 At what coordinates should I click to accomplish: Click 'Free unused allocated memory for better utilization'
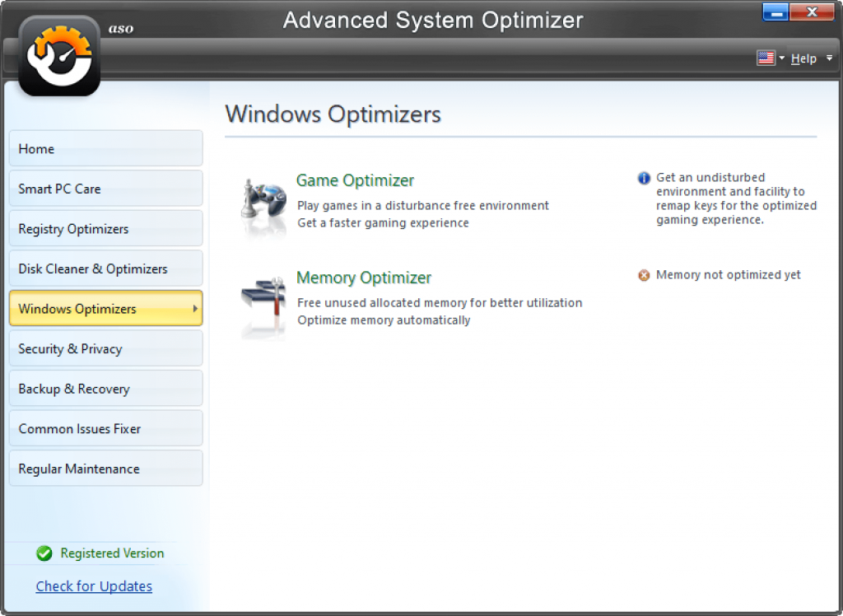(440, 303)
